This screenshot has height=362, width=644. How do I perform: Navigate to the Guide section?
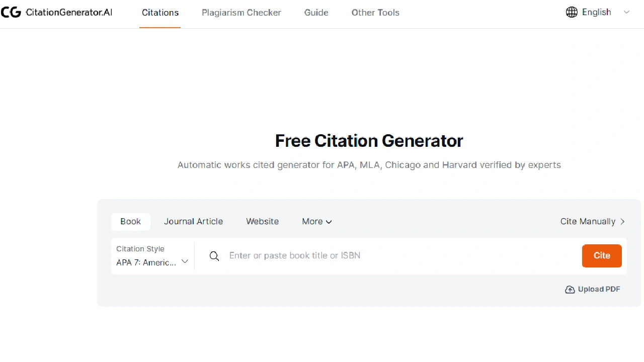pos(316,13)
